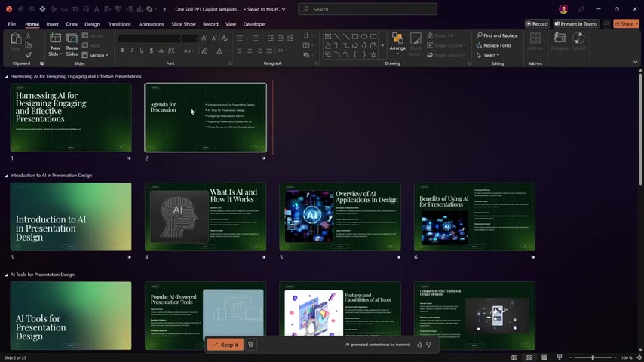Viewport: 644px width, 362px height.
Task: Select the Oval shape in gallery
Action: 364,36
